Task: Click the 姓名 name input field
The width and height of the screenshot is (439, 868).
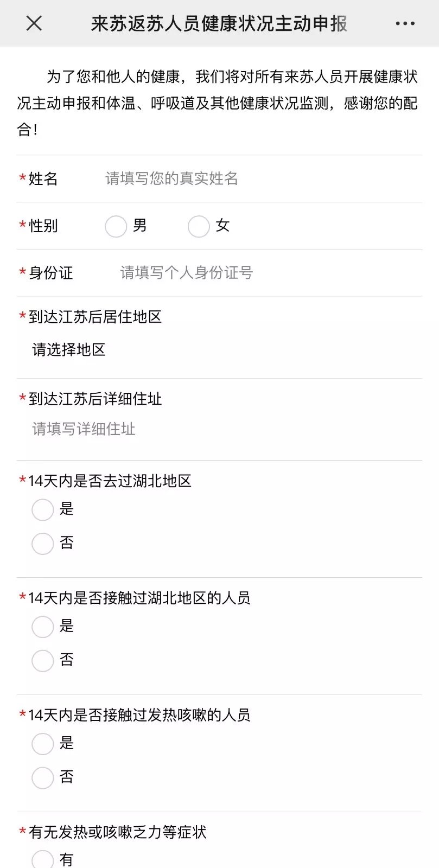Action: click(x=171, y=178)
